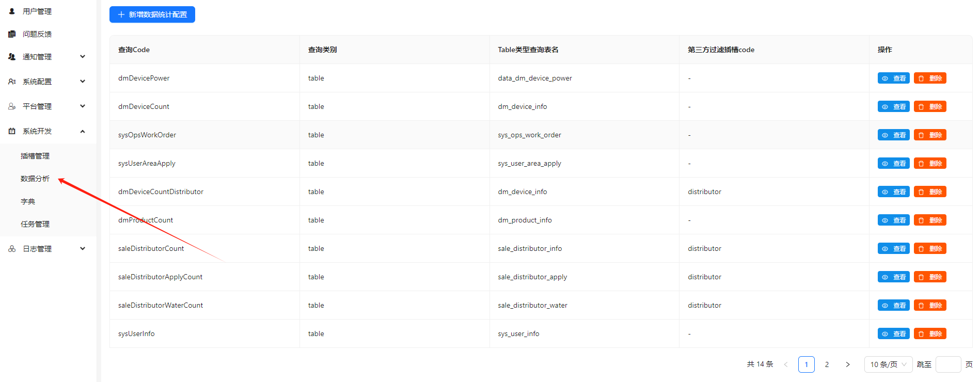
Task: Click the 系统配置 icon in sidebar
Action: (12, 82)
